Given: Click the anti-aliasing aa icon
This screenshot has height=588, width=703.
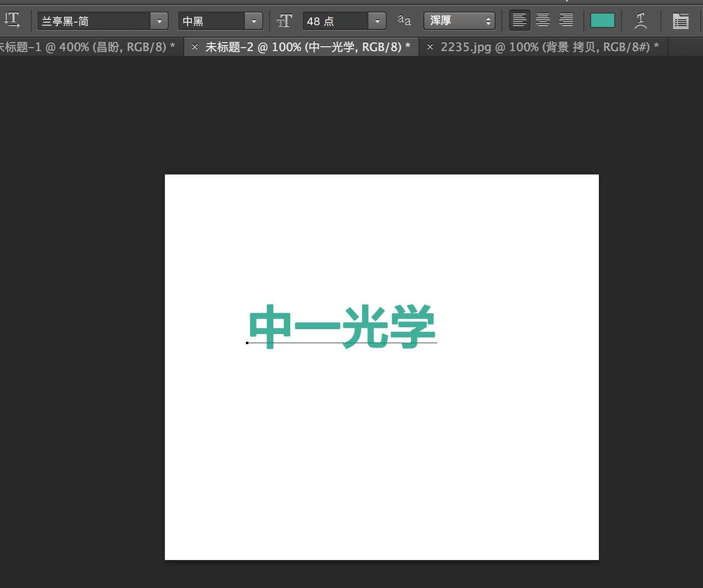Looking at the screenshot, I should click(404, 20).
